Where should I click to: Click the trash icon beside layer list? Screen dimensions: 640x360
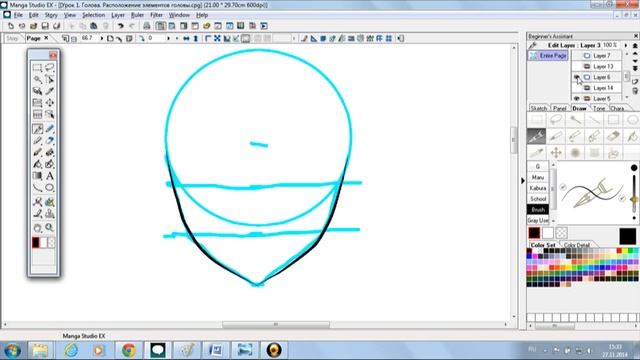tap(635, 91)
